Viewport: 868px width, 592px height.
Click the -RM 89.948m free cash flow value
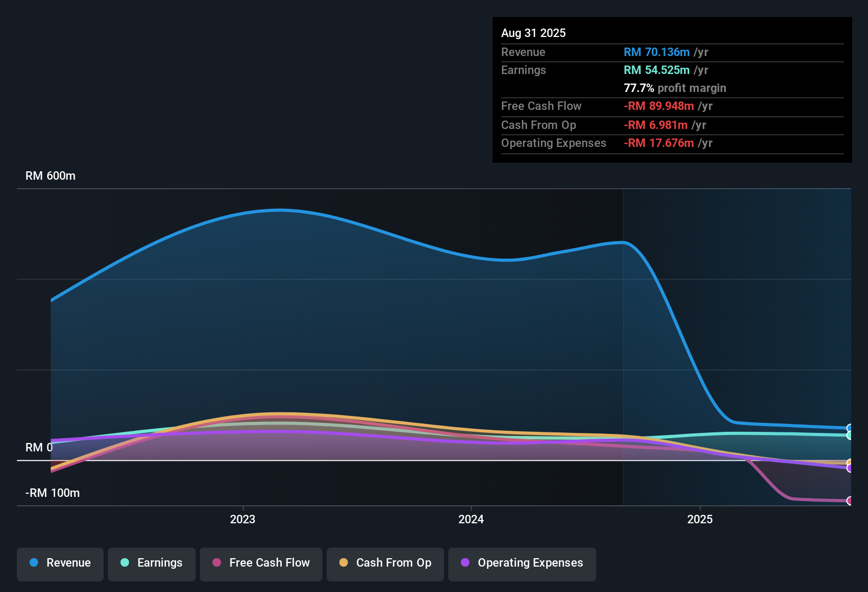(659, 106)
